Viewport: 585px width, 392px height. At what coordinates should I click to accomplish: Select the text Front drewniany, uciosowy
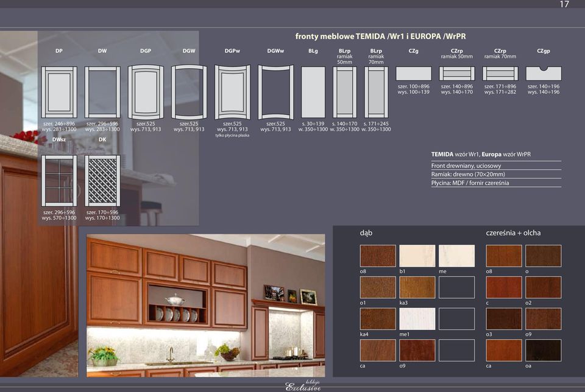(466, 166)
